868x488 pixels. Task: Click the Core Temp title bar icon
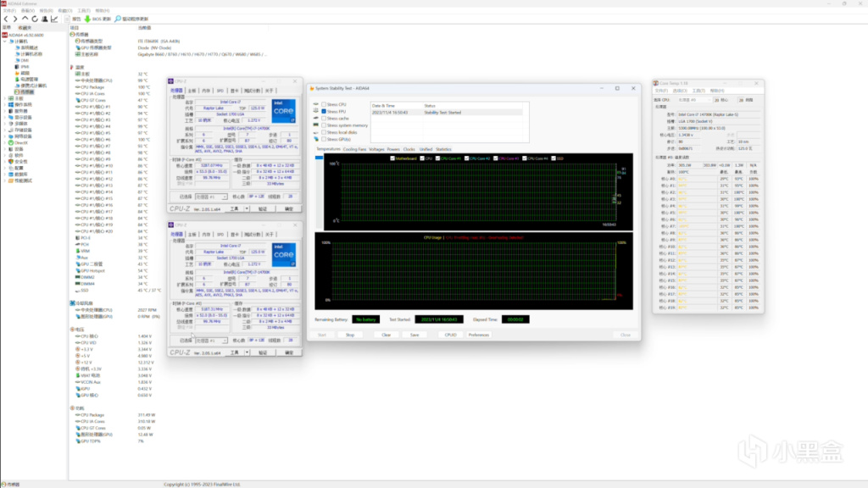(x=655, y=83)
